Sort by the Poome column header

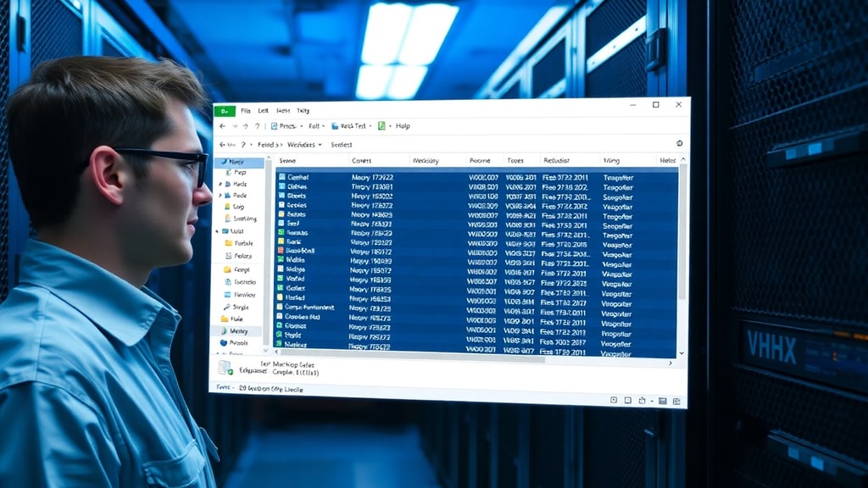480,161
